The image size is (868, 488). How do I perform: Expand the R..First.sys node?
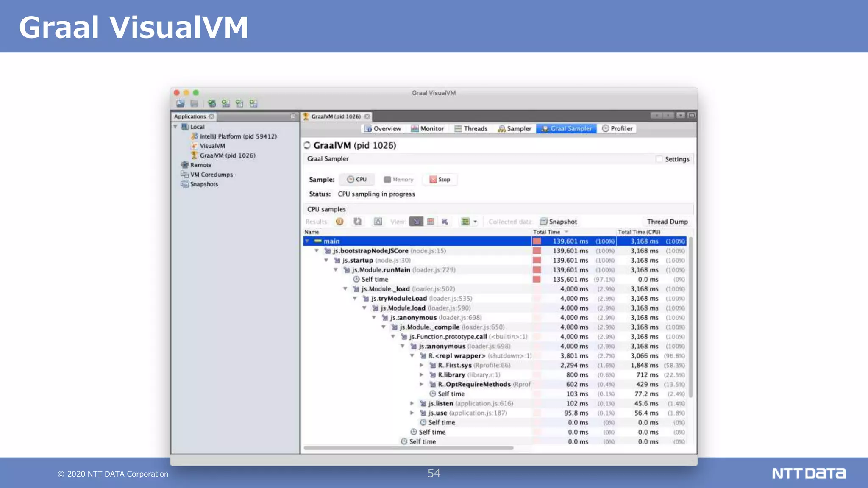[x=422, y=365]
